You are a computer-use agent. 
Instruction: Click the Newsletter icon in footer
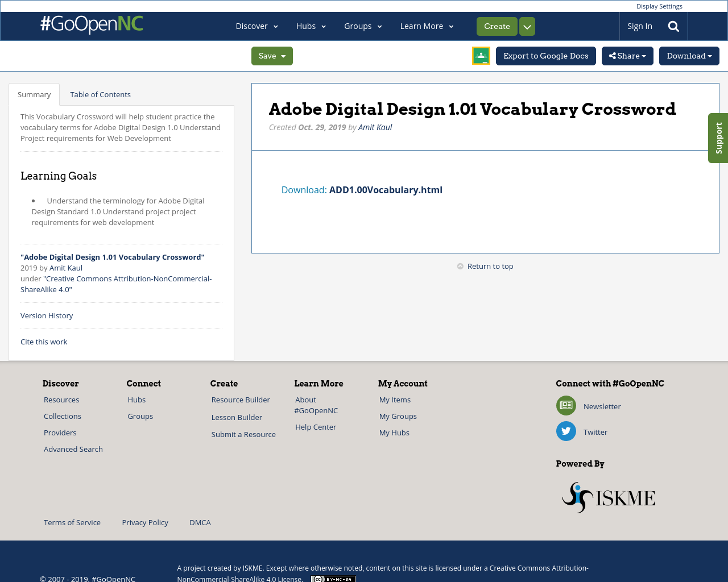(x=566, y=406)
